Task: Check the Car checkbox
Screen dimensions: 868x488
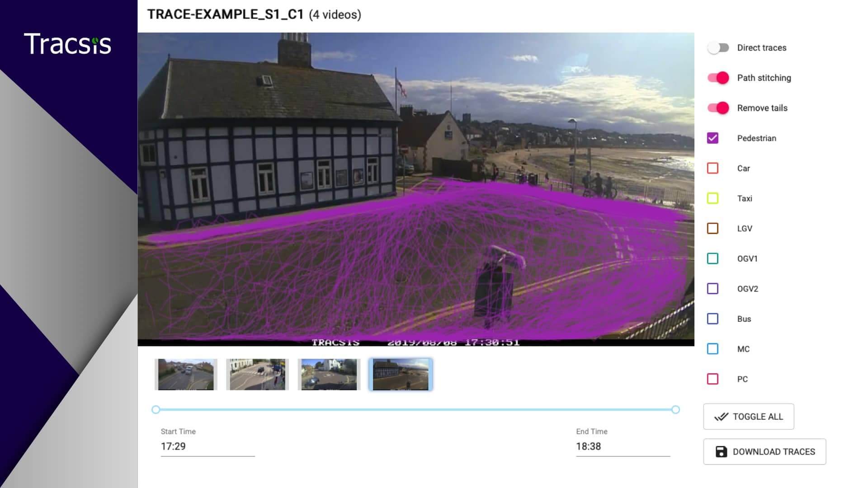Action: [712, 168]
